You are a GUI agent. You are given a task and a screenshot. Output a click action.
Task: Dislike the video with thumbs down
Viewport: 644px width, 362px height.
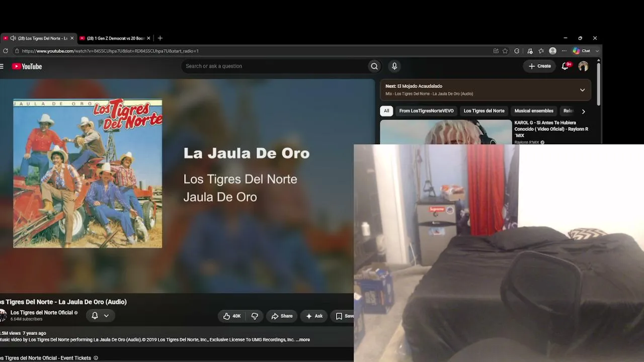255,316
